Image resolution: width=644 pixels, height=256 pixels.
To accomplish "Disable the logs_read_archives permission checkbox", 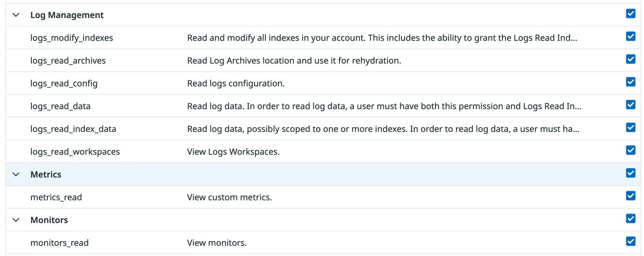I will pos(631,59).
